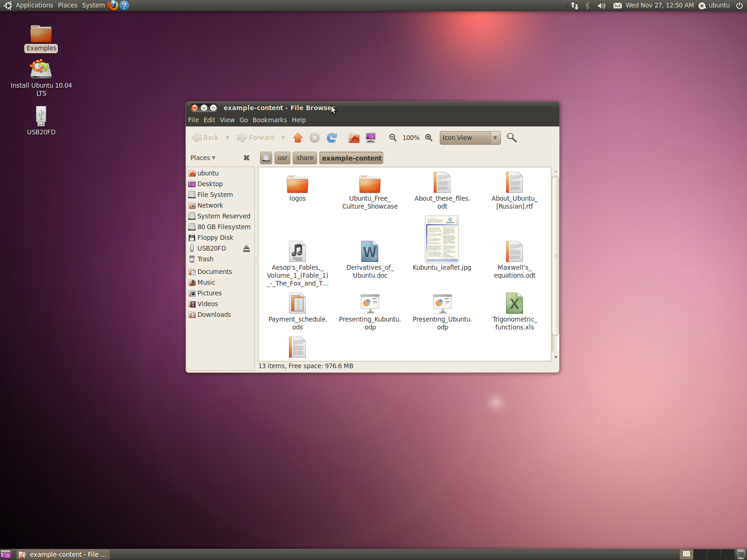Image resolution: width=747 pixels, height=560 pixels.
Task: Click the example-content path button
Action: (x=352, y=158)
